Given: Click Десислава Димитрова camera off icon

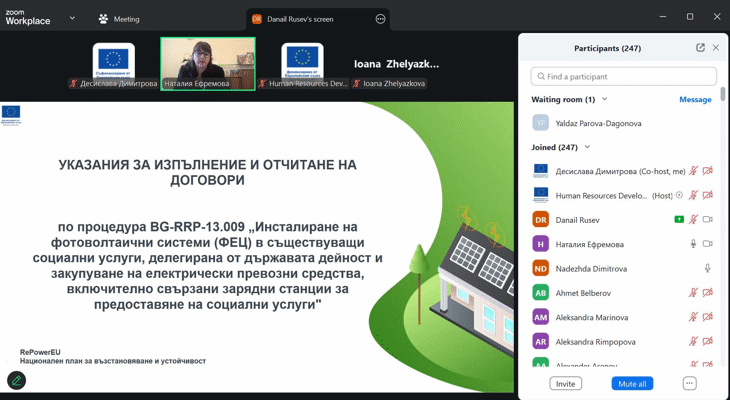Looking at the screenshot, I should (x=708, y=171).
